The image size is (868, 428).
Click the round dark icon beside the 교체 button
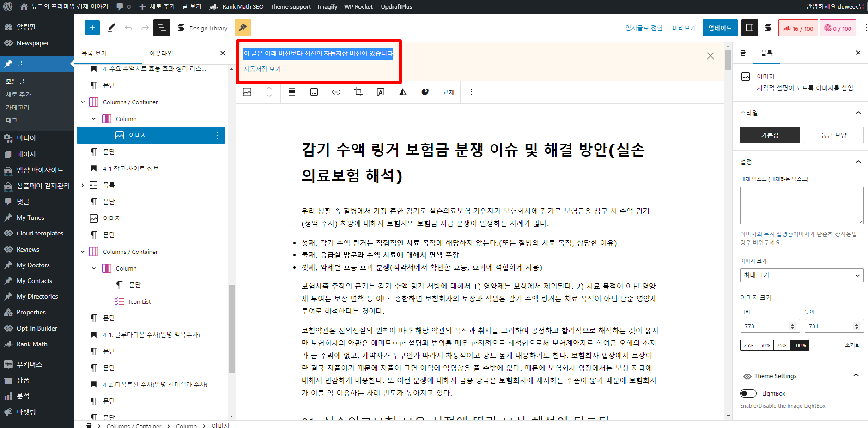click(x=425, y=92)
